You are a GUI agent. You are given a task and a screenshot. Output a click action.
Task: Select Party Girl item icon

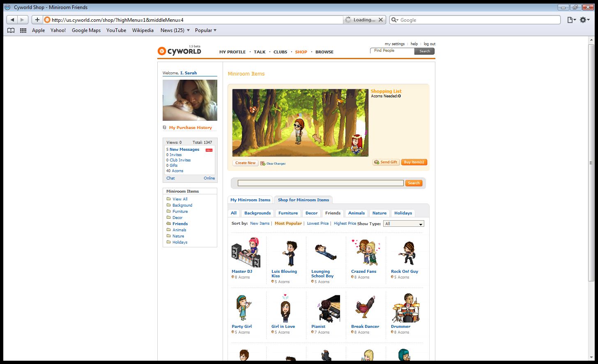tap(243, 308)
